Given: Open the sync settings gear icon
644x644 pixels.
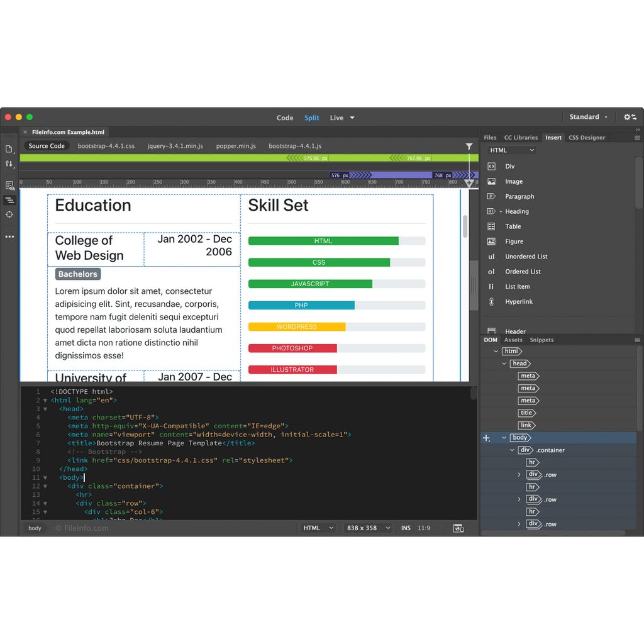Looking at the screenshot, I should click(630, 117).
